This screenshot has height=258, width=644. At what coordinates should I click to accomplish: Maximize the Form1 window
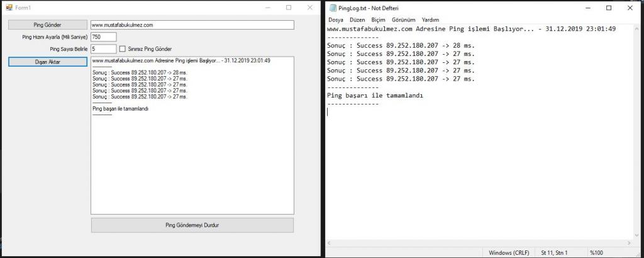289,8
